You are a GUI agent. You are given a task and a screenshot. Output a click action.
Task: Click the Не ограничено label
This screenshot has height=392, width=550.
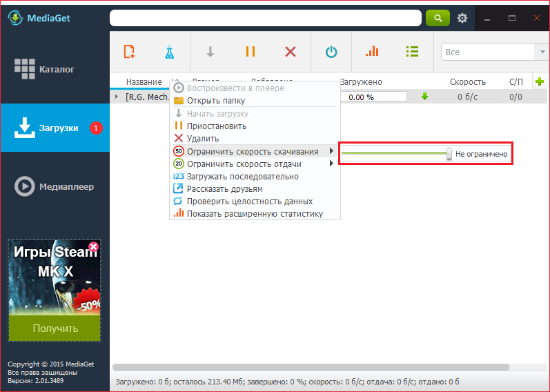481,154
